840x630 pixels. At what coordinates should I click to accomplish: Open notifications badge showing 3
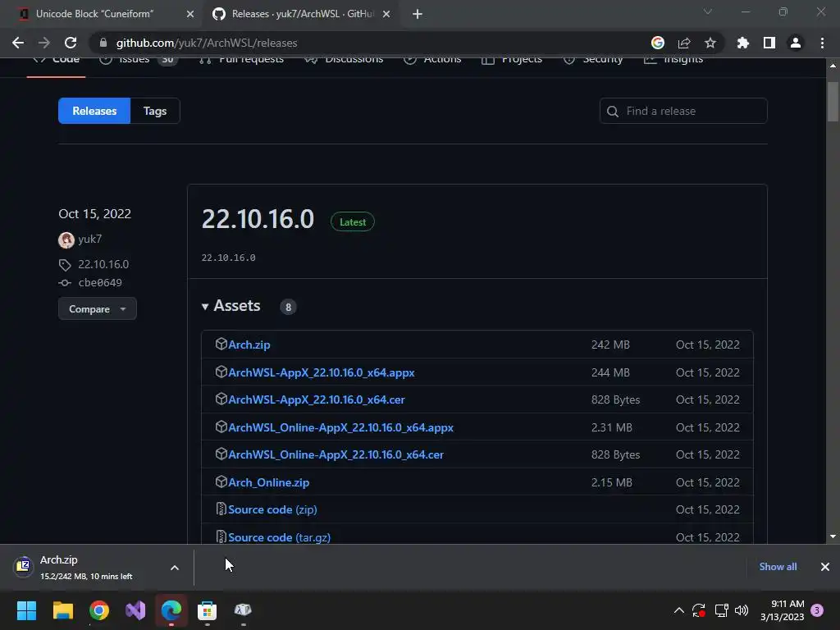[817, 610]
